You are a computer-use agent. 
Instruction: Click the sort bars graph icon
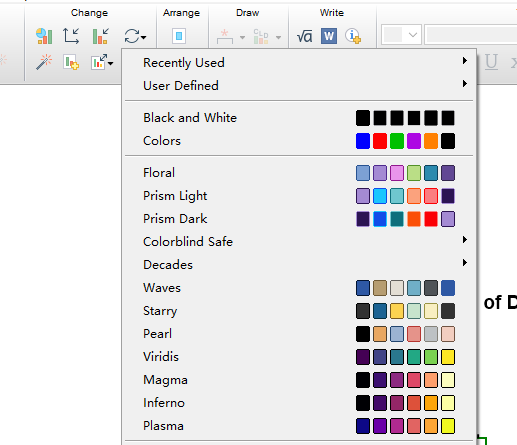click(100, 36)
